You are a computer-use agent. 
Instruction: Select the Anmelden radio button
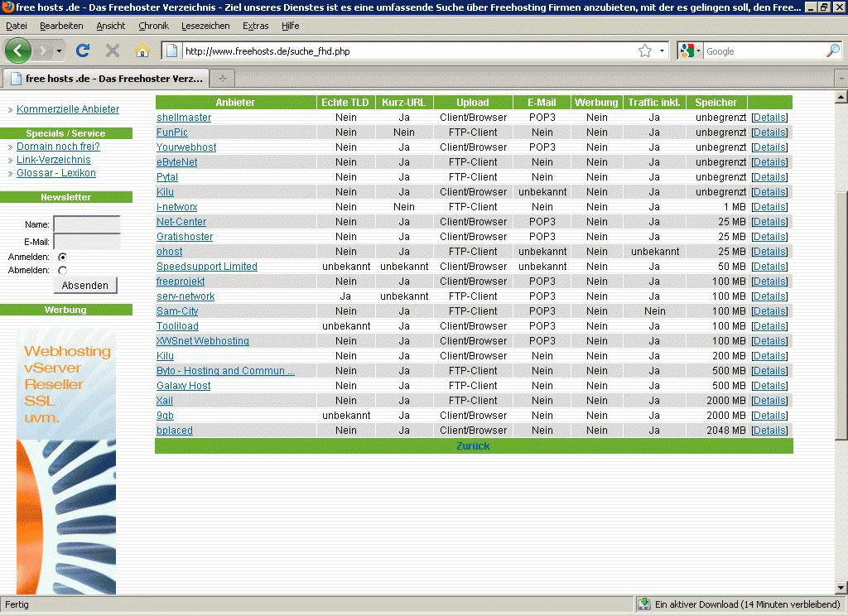pyautogui.click(x=63, y=257)
